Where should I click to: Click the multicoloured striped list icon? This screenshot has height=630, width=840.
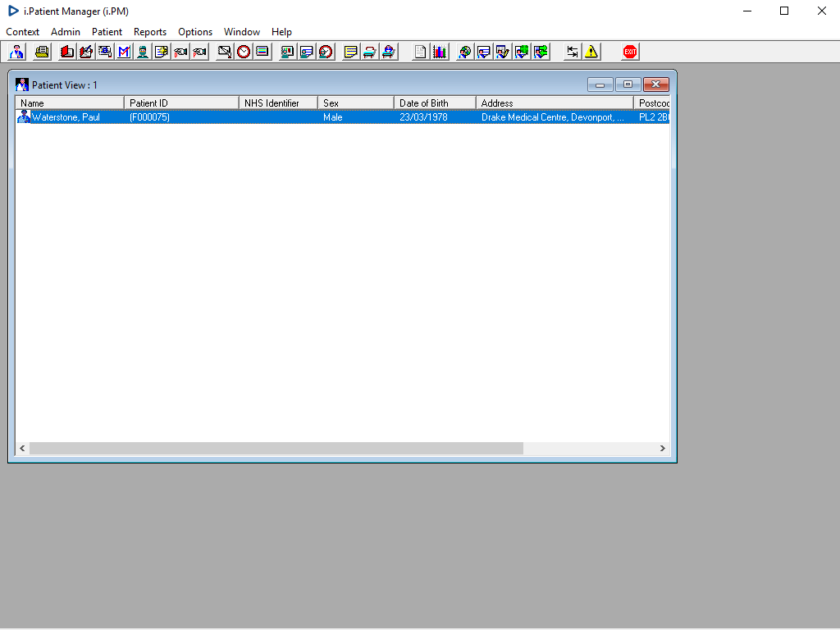click(262, 52)
